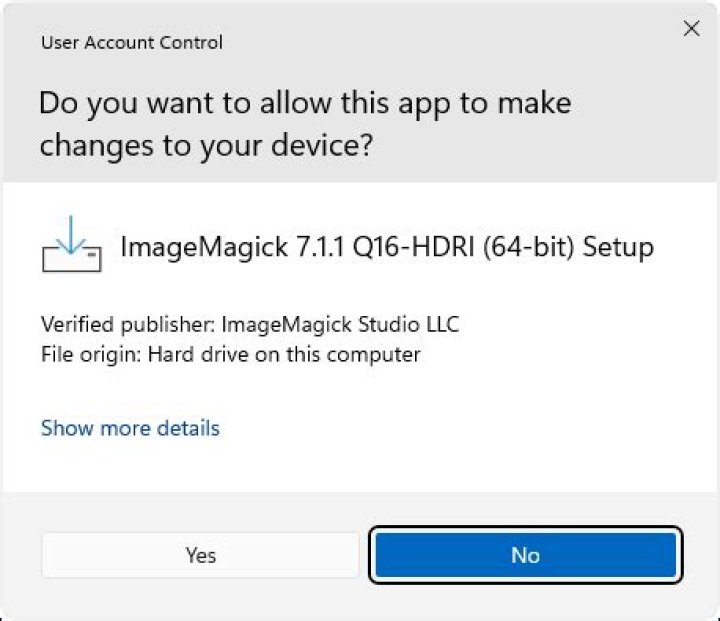Screen dimensions: 720x621
Task: Click the 'File origin:' label
Action: [90, 355]
